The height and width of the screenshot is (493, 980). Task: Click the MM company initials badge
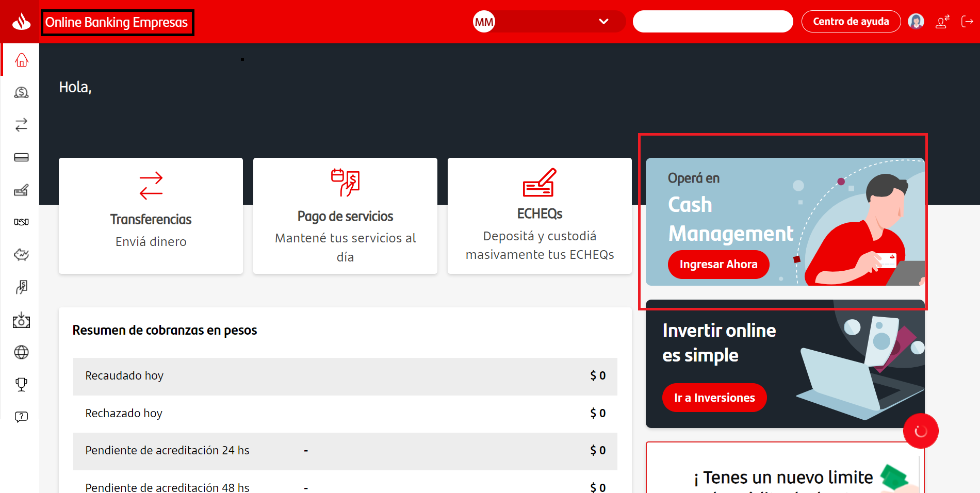[484, 22]
